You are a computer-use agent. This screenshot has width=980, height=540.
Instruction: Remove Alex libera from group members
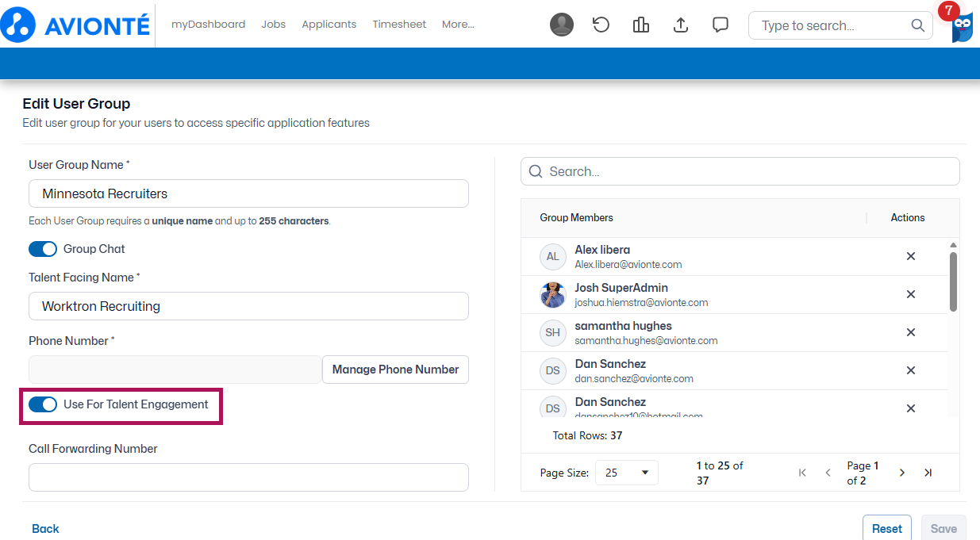[x=911, y=256]
